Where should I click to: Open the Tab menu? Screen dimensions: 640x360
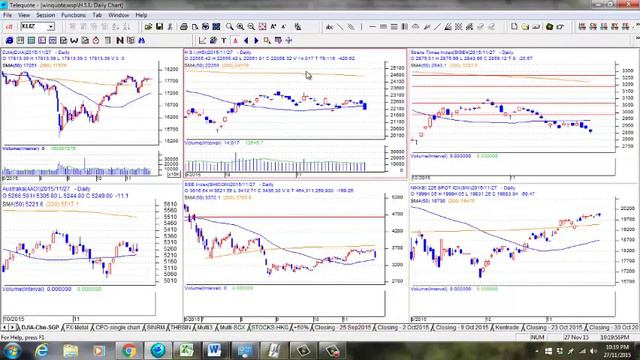[x=97, y=15]
